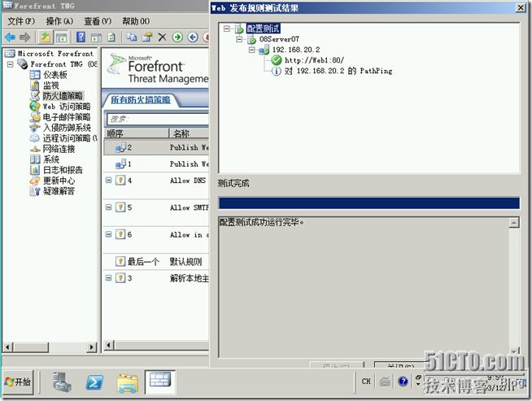
Task: Click the blue left-arrow circle toolbar icon
Action: [x=193, y=37]
